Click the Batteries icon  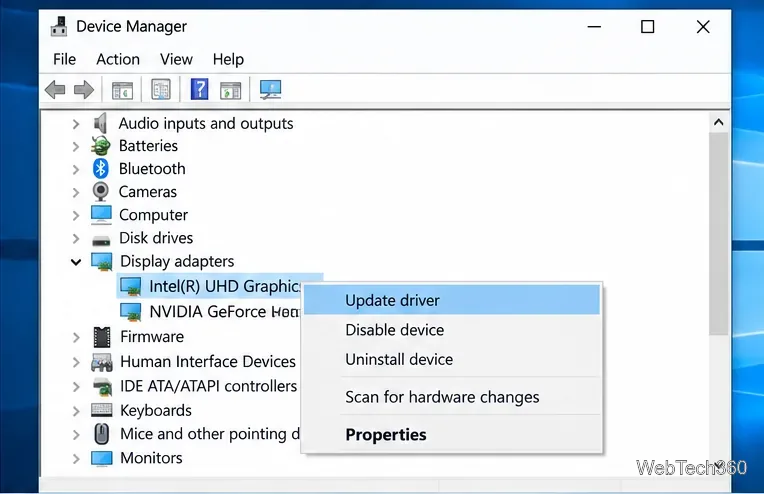pos(100,146)
